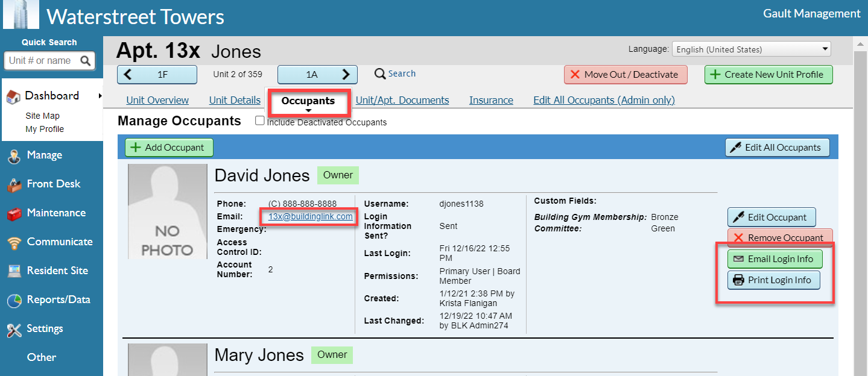Click Print Login Info button
Image resolution: width=868 pixels, height=376 pixels.
(x=774, y=280)
